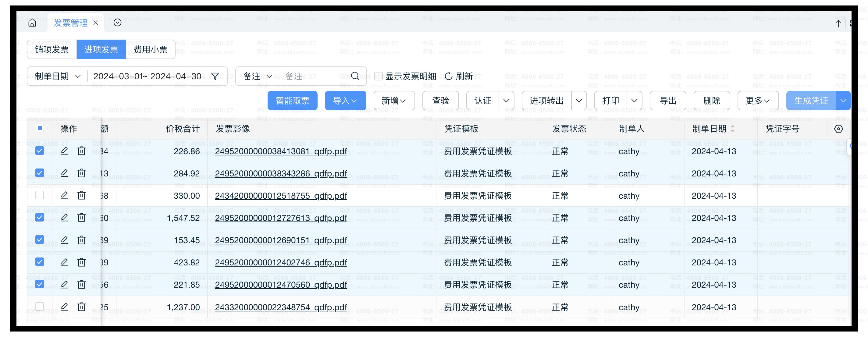Click the 刷新 refresh icon
The width and height of the screenshot is (868, 337).
point(449,76)
